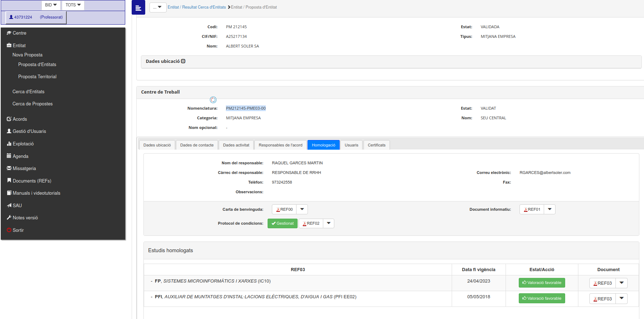Click the Gestió d'Usuaris person icon
The image size is (644, 319).
coord(9,131)
